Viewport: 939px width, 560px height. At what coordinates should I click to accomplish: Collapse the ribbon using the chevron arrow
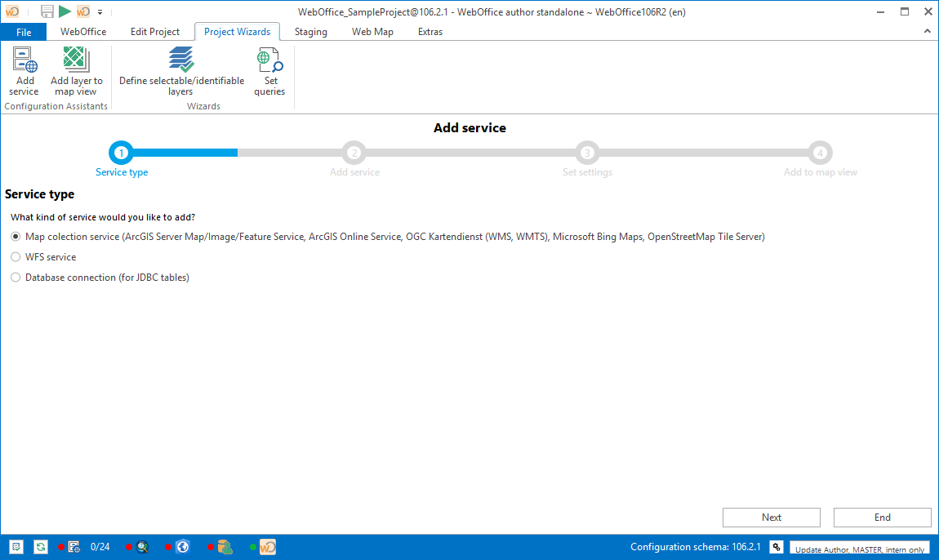tap(927, 32)
